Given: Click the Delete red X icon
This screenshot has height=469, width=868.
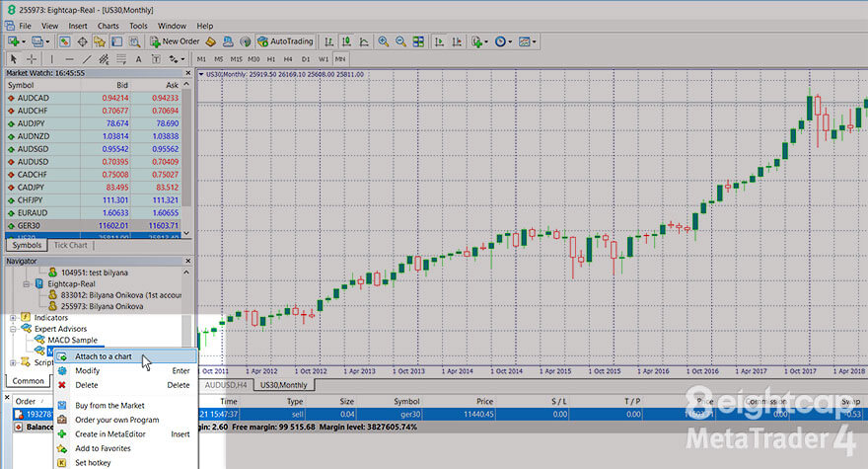Looking at the screenshot, I should (x=62, y=385).
